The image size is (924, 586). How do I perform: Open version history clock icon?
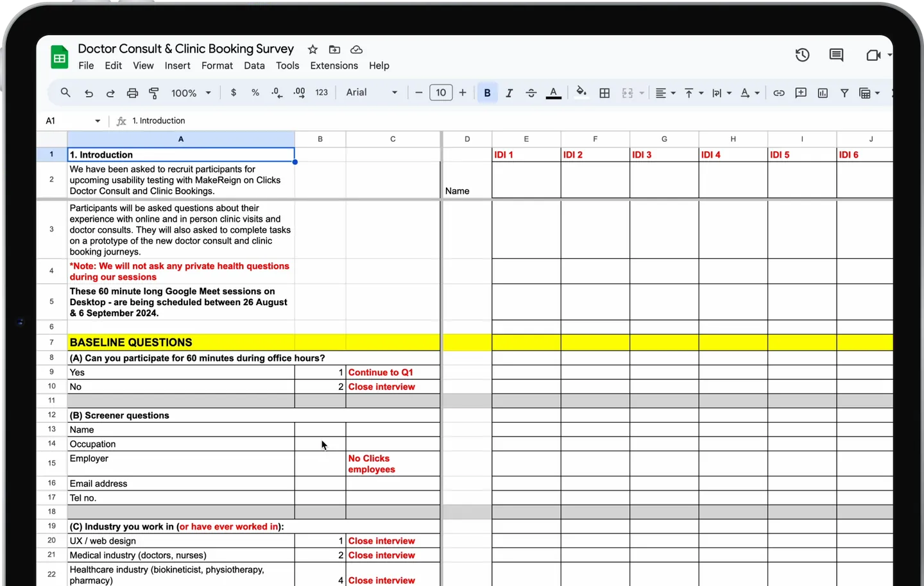(802, 55)
